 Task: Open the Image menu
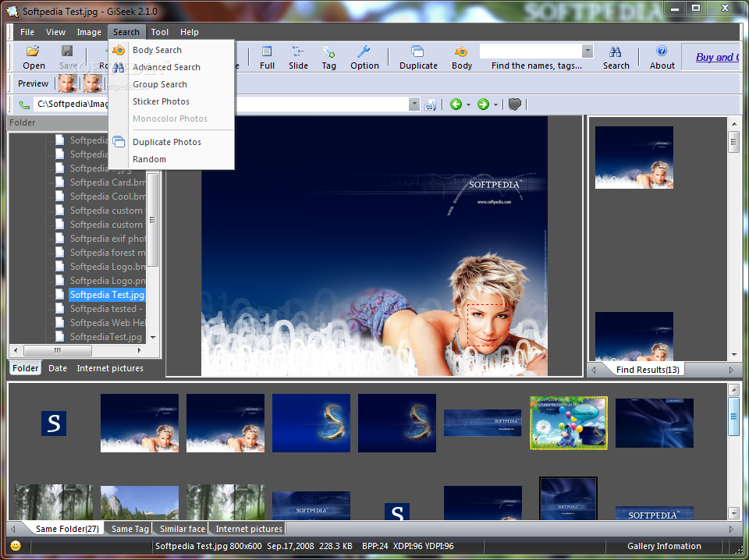coord(89,32)
